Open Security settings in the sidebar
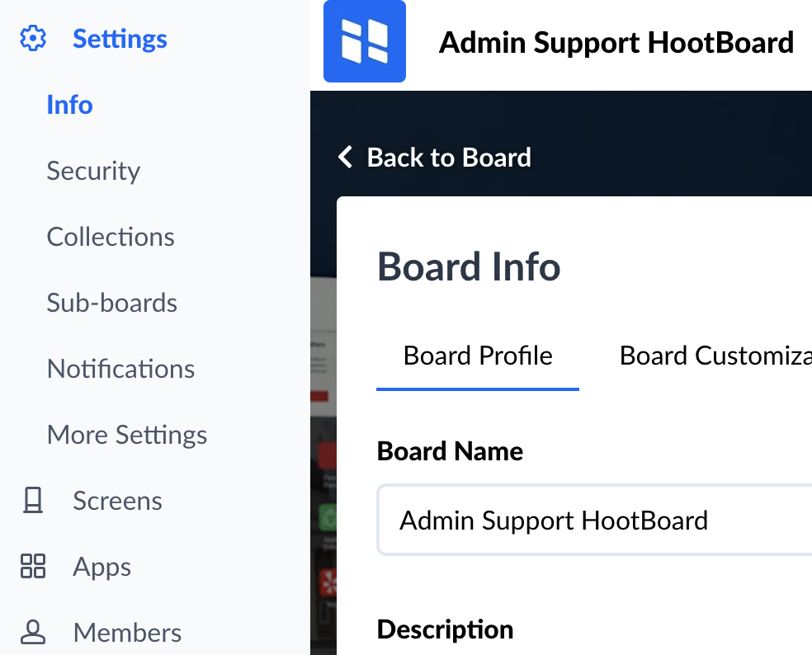 (x=93, y=171)
